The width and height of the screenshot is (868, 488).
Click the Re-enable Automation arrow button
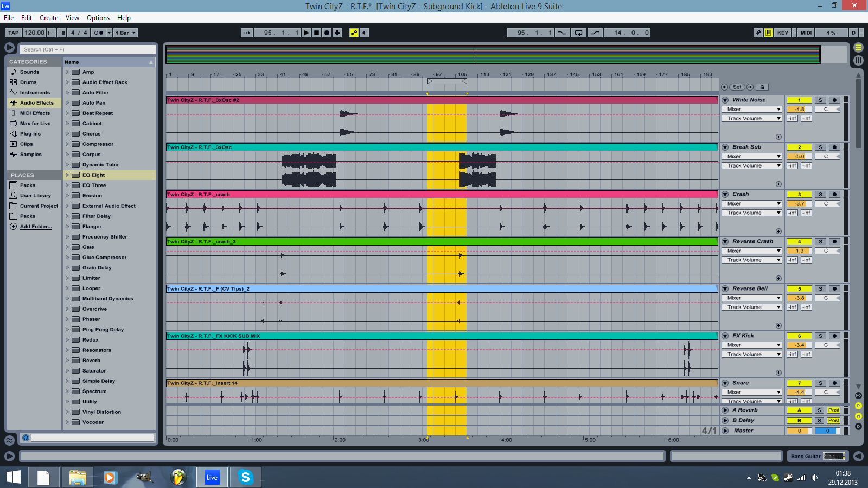[365, 33]
